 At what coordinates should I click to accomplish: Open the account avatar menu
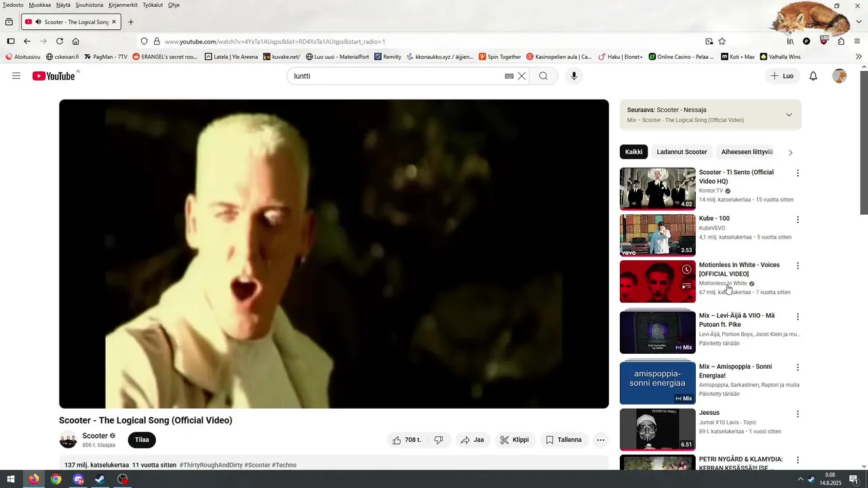pos(840,76)
